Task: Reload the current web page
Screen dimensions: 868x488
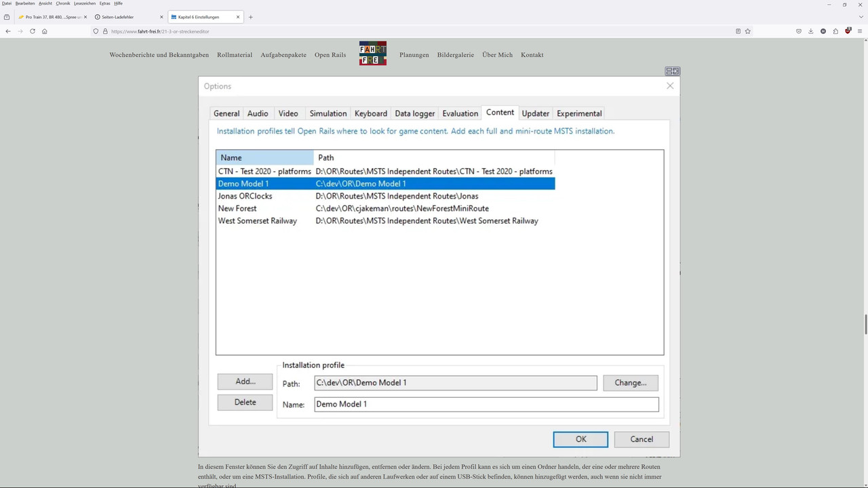Action: (x=32, y=31)
